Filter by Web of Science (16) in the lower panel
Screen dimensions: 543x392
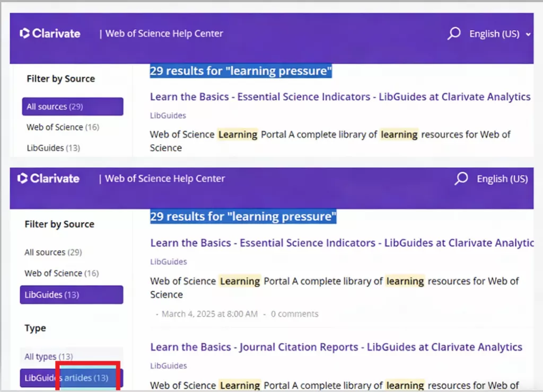click(x=62, y=273)
